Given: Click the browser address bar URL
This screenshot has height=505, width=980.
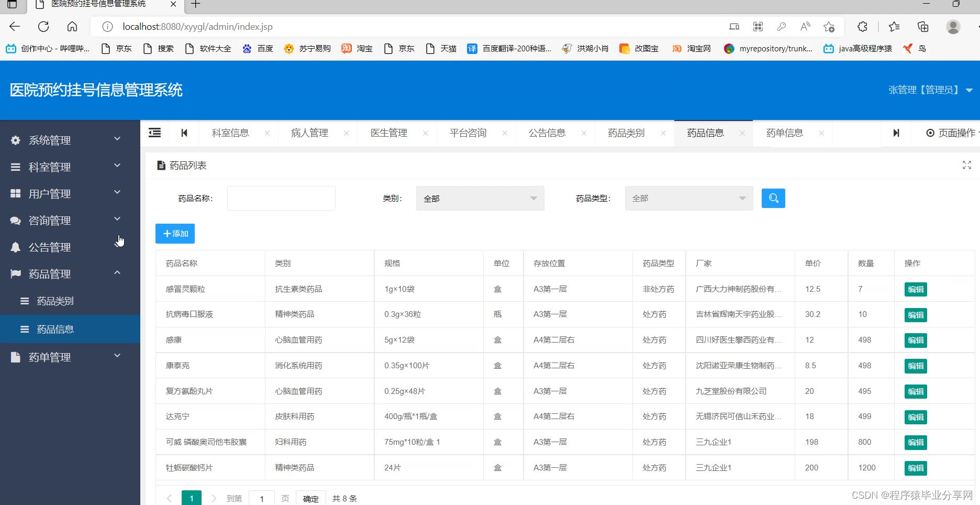Looking at the screenshot, I should tap(198, 27).
